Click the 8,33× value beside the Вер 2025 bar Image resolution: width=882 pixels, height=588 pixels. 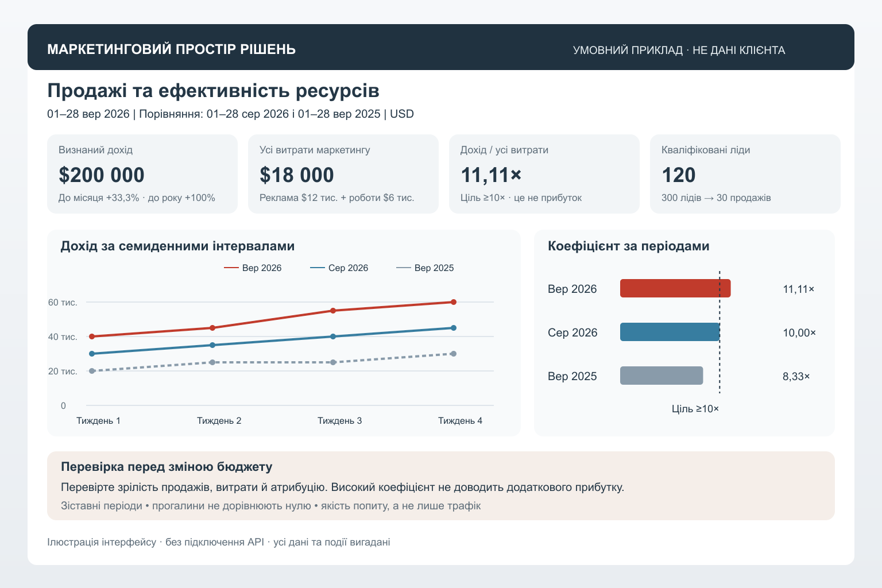point(796,377)
